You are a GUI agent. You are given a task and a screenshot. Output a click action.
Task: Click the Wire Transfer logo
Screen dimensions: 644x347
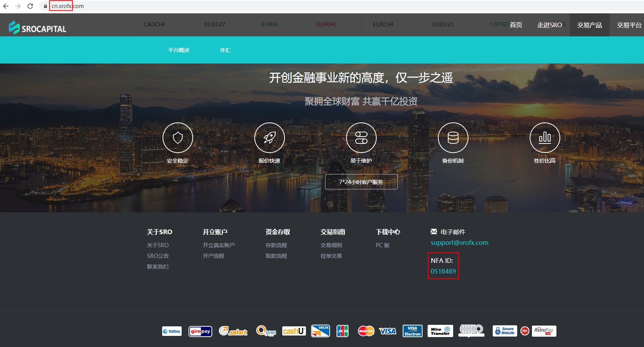(440, 331)
